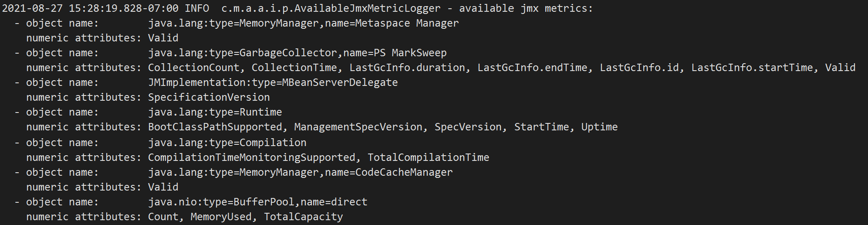Select the CollectionTime attribute
Screen dimensions: 868x225
click(294, 68)
